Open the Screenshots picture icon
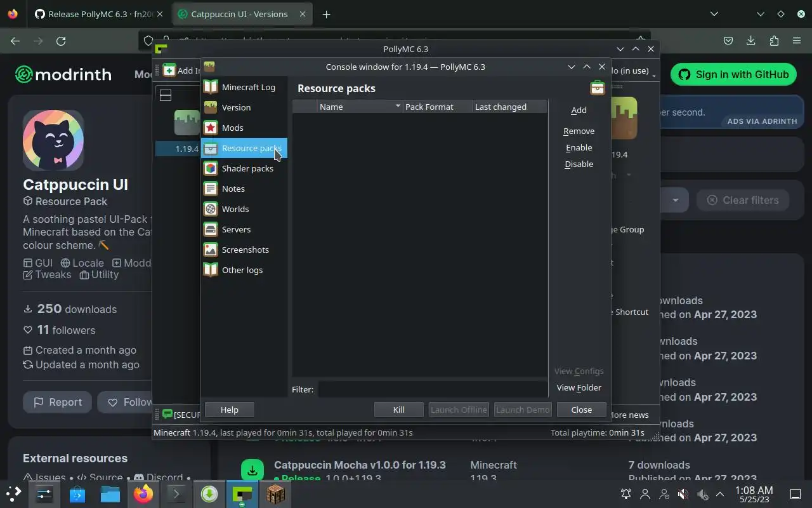 click(x=211, y=250)
